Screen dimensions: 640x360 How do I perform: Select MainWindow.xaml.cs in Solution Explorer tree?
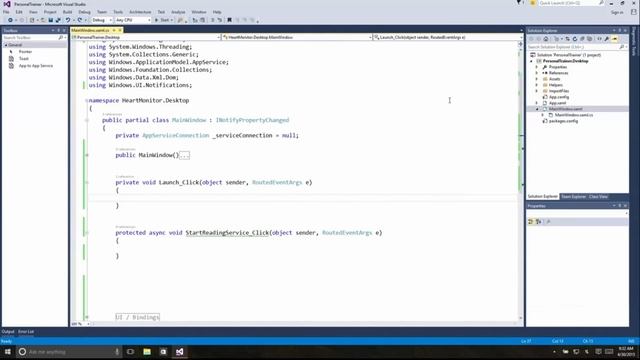coord(573,115)
